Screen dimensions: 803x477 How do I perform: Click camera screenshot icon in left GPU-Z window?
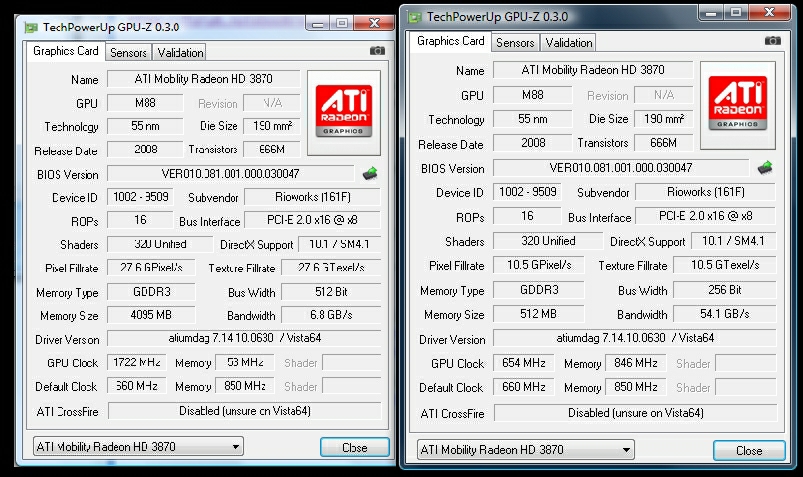coord(377,50)
